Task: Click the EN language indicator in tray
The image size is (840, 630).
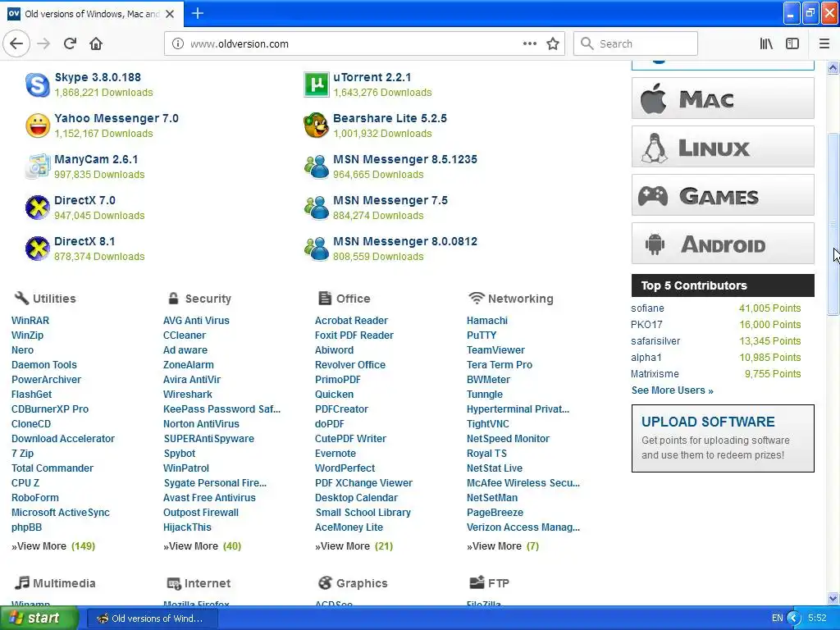Action: pos(777,619)
